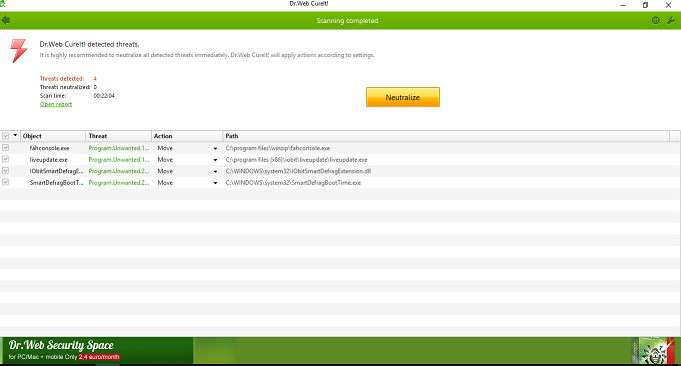This screenshot has height=366, width=681.
Task: Open the action dropdown for SmartDefragBootTime.exe
Action: click(x=215, y=183)
